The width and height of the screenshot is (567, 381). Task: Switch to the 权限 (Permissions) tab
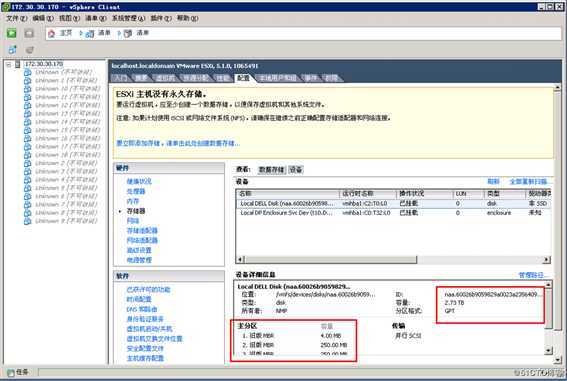coord(332,78)
